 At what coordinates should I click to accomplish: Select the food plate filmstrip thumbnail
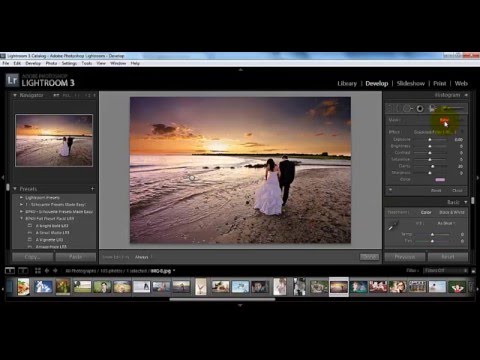click(23, 287)
